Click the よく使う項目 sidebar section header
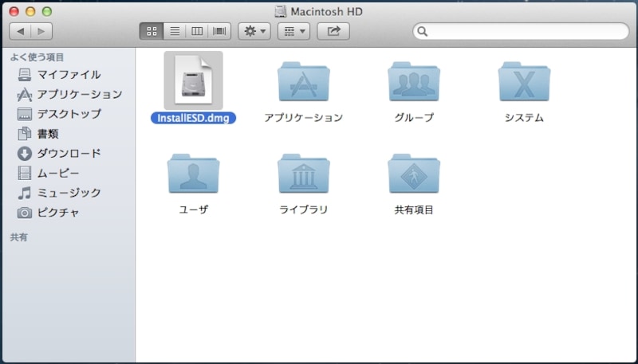Image resolution: width=638 pixels, height=364 pixels. (37, 57)
